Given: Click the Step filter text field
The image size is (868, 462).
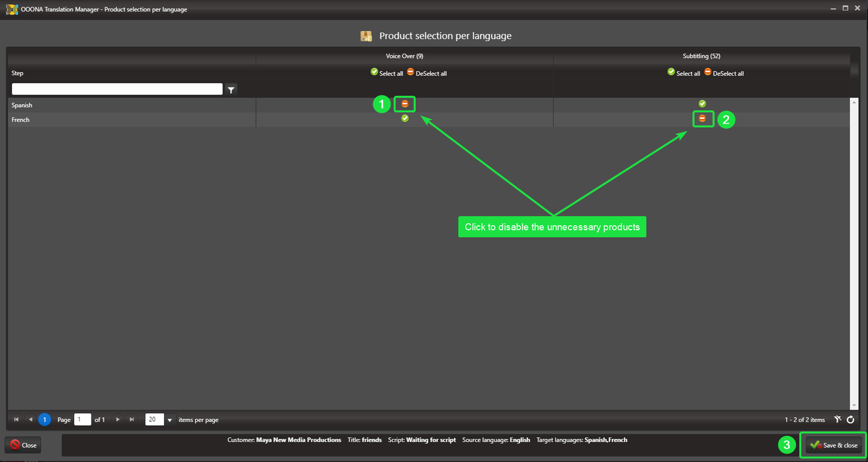Looking at the screenshot, I should [x=117, y=89].
